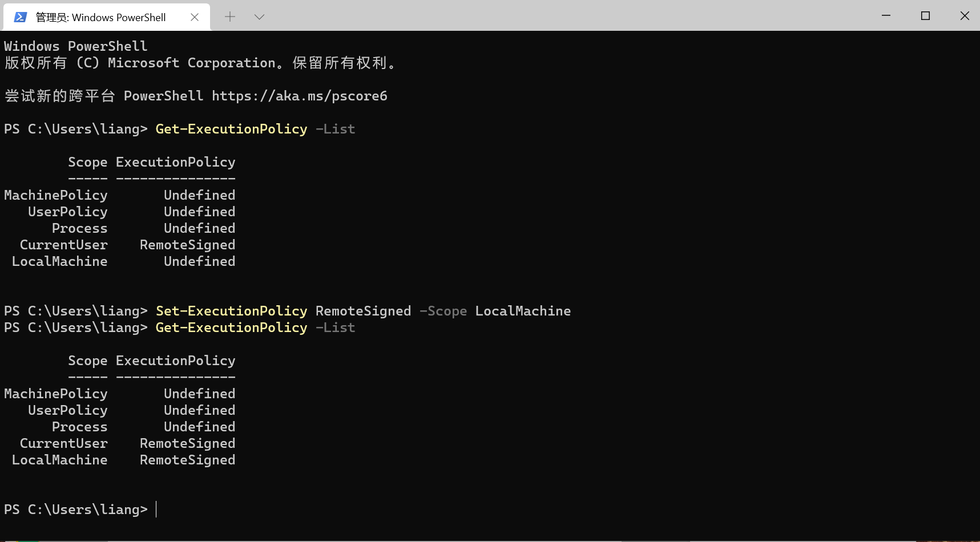
Task: Click the MachinePolicy scope label
Action: [55, 195]
